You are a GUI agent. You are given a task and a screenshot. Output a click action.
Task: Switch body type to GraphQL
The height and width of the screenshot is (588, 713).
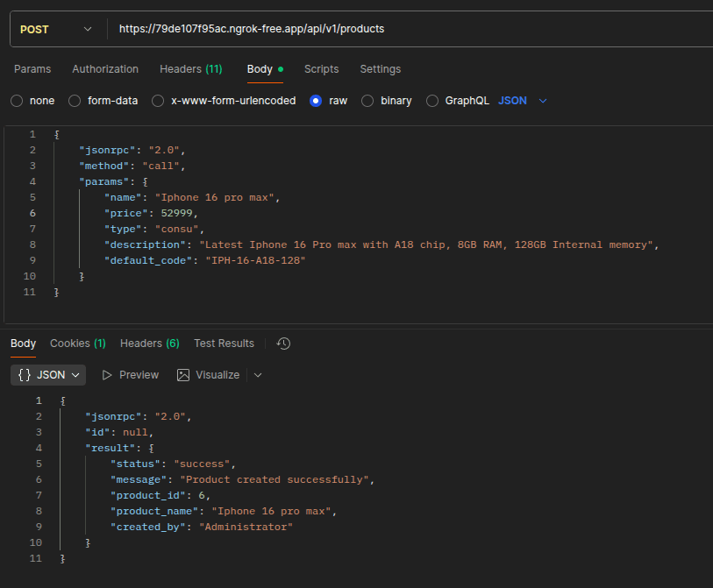pyautogui.click(x=432, y=100)
